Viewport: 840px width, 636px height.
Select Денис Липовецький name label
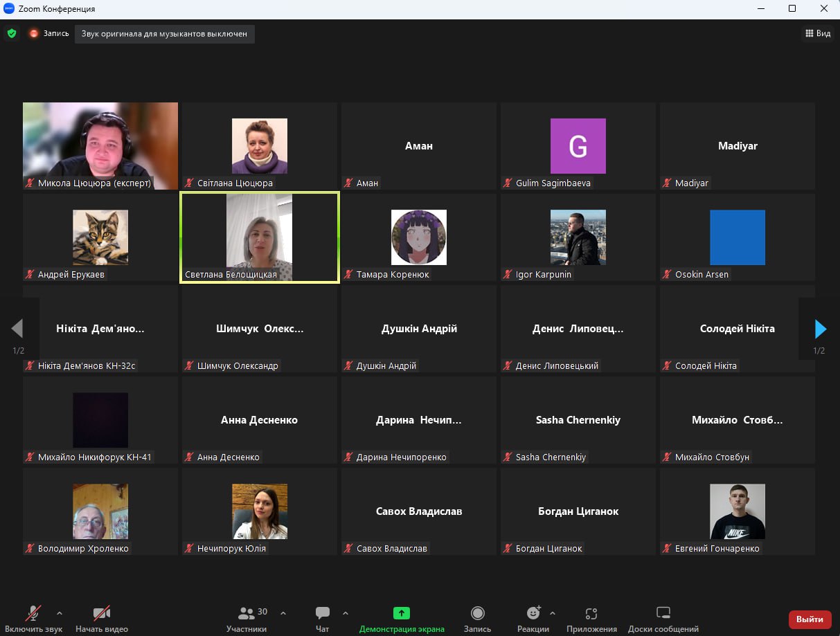(x=557, y=366)
